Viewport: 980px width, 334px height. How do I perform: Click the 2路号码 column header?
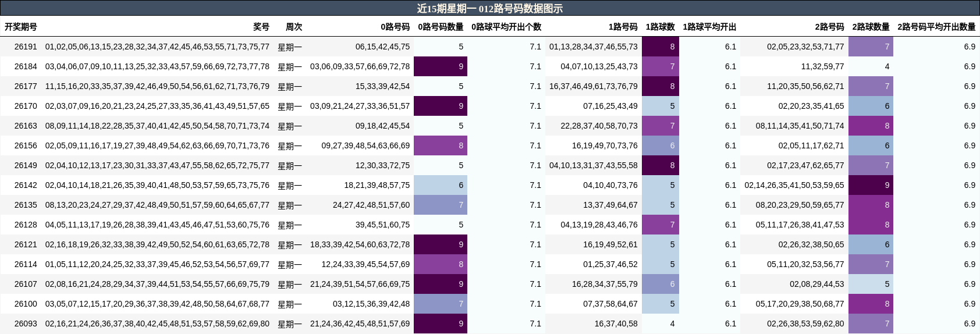[829, 27]
